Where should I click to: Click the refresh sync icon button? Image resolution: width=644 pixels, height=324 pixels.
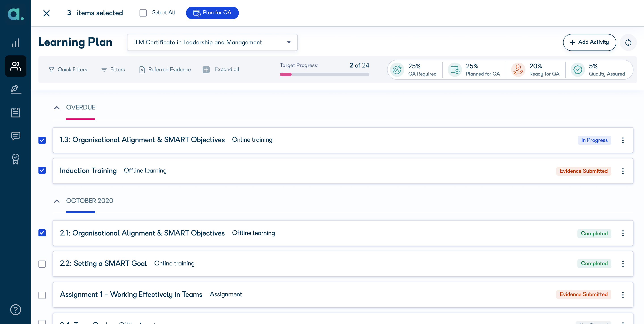coord(628,42)
